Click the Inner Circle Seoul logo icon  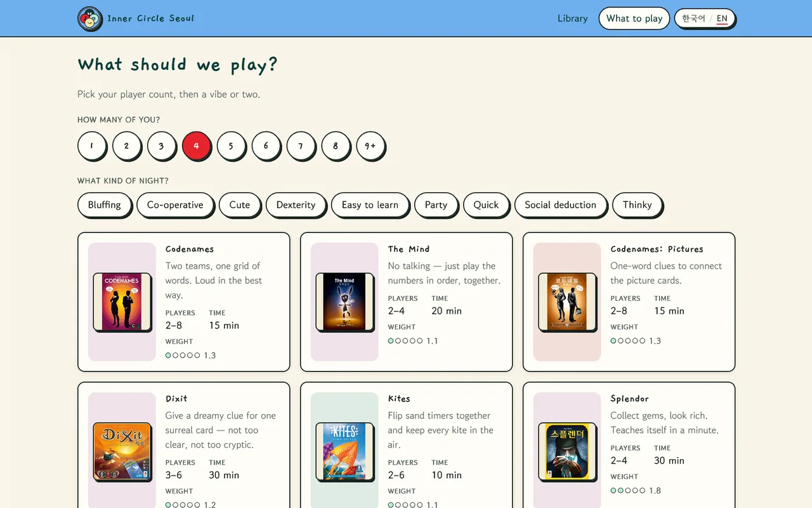point(90,19)
